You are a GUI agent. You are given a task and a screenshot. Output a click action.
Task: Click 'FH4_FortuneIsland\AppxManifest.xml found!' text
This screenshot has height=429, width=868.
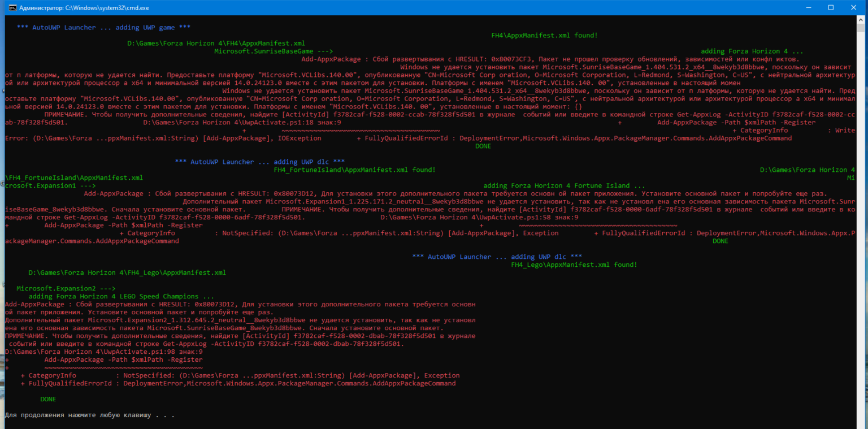click(x=354, y=170)
